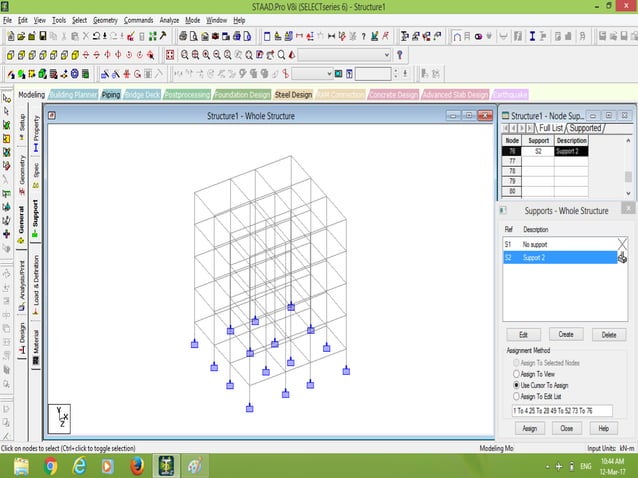This screenshot has height=478, width=638.
Task: Select the Nodes Cursor tool
Action: point(6,98)
